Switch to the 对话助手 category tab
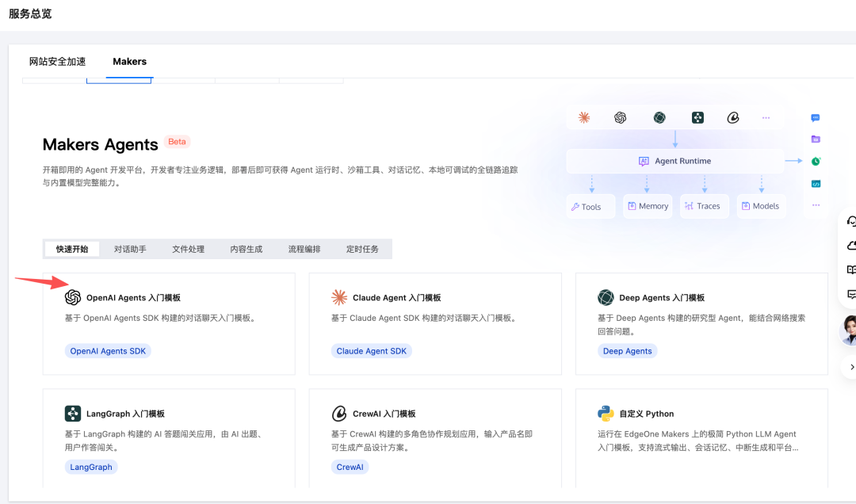856x504 pixels. tap(130, 249)
